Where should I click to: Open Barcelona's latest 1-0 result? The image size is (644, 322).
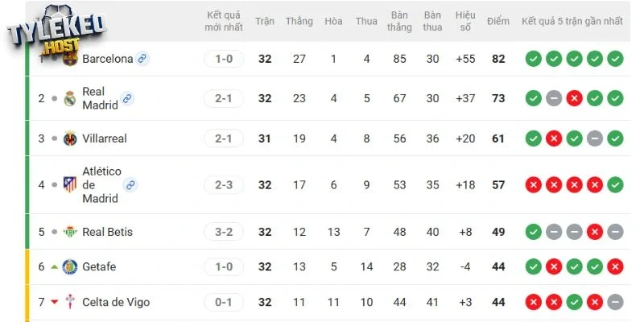click(224, 59)
